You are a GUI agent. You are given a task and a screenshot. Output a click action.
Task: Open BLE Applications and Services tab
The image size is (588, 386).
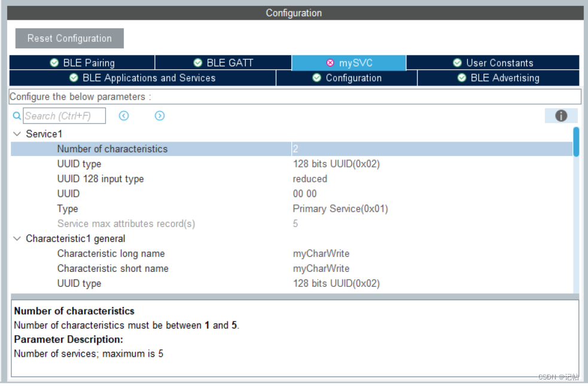coord(142,78)
